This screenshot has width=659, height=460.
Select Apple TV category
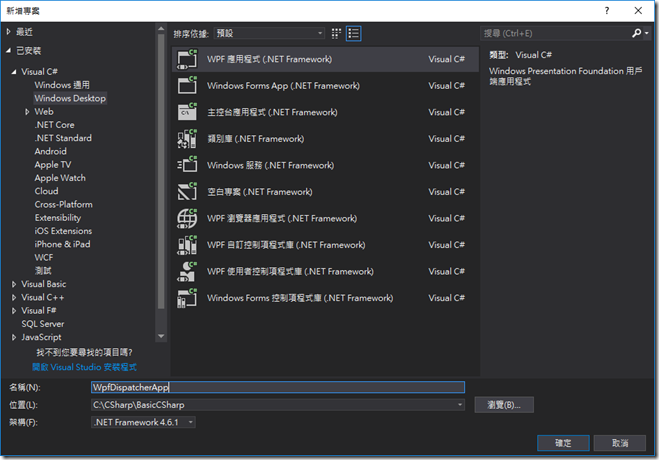click(x=53, y=165)
